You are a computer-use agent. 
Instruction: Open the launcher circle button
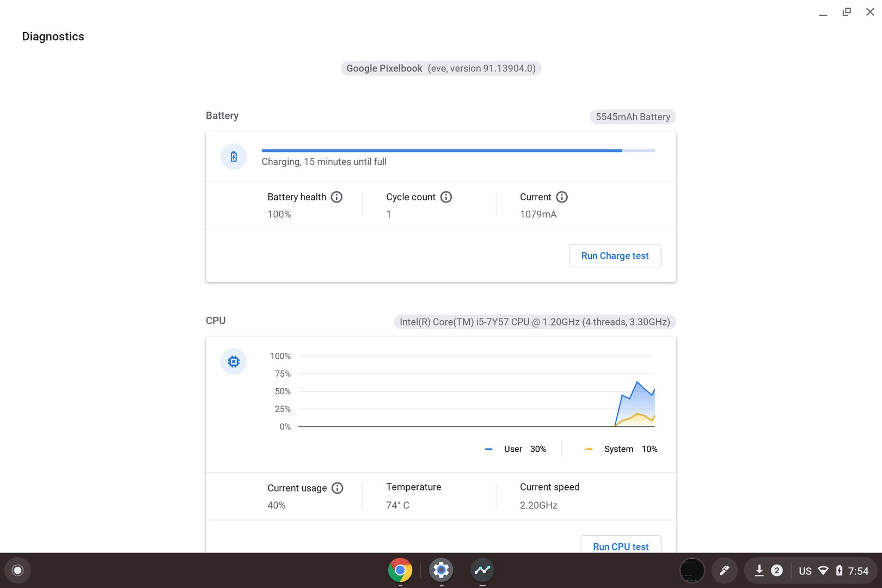point(17,570)
